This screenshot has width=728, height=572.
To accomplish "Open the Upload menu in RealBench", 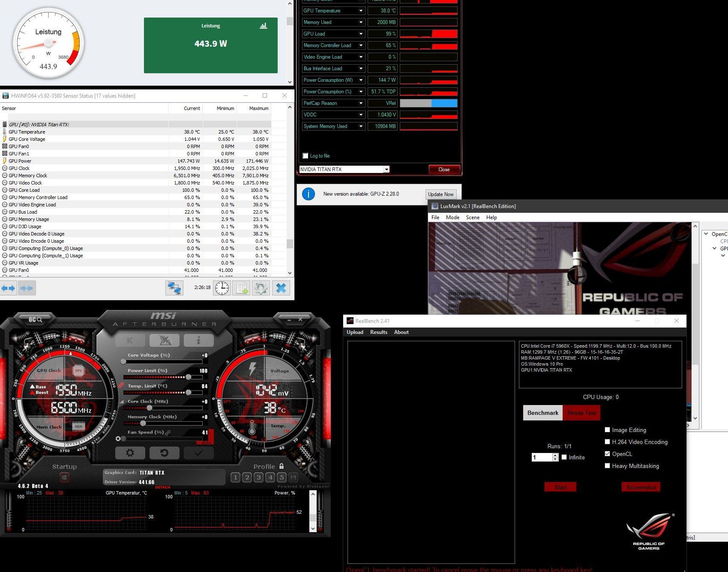I will click(355, 332).
